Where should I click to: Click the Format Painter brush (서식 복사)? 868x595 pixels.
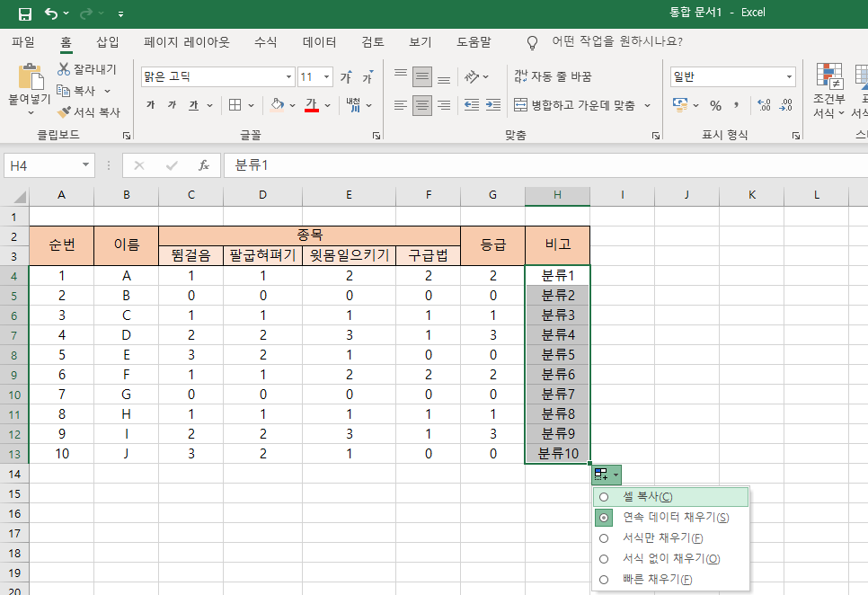64,111
